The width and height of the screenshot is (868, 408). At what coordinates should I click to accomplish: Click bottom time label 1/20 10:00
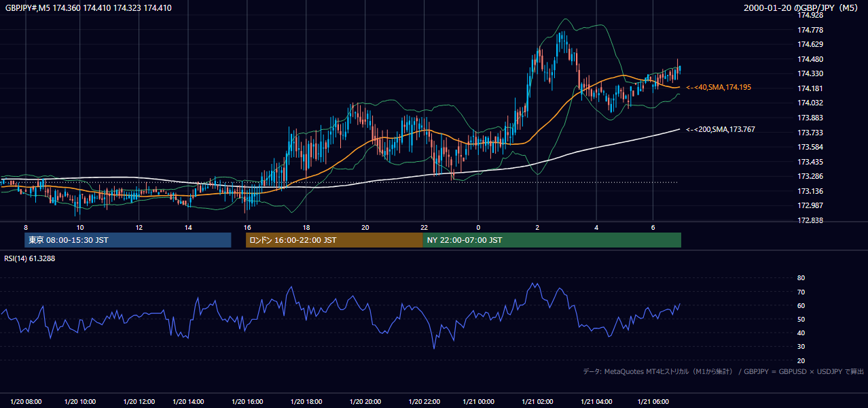tap(80, 401)
